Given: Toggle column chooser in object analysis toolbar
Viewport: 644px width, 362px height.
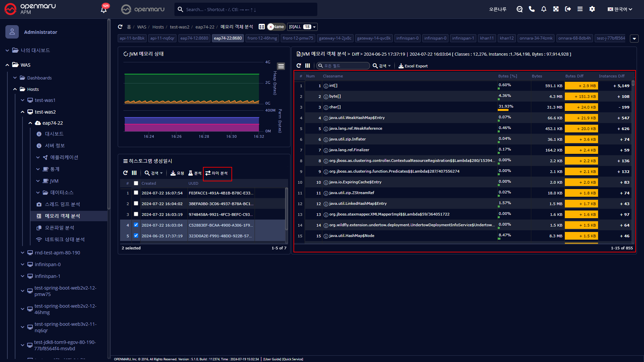Looking at the screenshot, I should [308, 66].
